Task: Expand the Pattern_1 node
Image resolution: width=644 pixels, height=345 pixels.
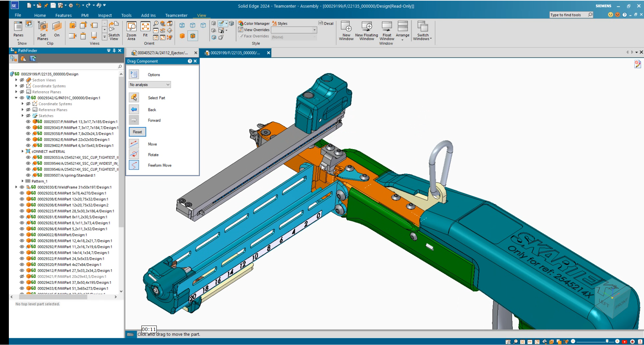Action: click(x=22, y=181)
